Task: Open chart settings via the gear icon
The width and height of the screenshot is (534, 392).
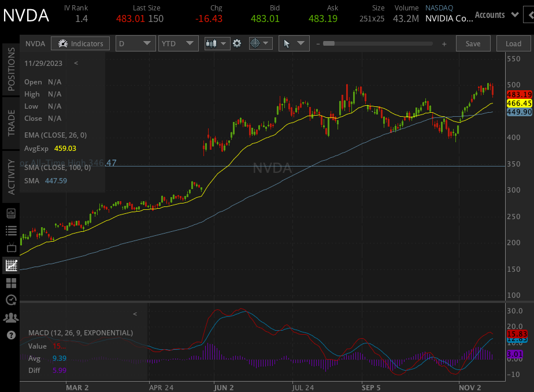Action: (x=237, y=43)
